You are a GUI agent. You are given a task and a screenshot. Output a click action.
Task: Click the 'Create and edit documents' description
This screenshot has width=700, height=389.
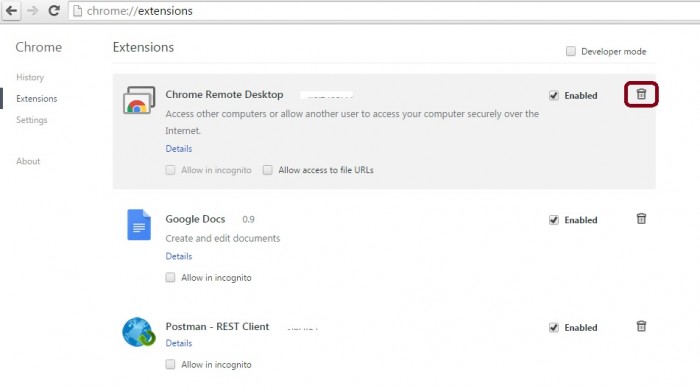coord(223,238)
